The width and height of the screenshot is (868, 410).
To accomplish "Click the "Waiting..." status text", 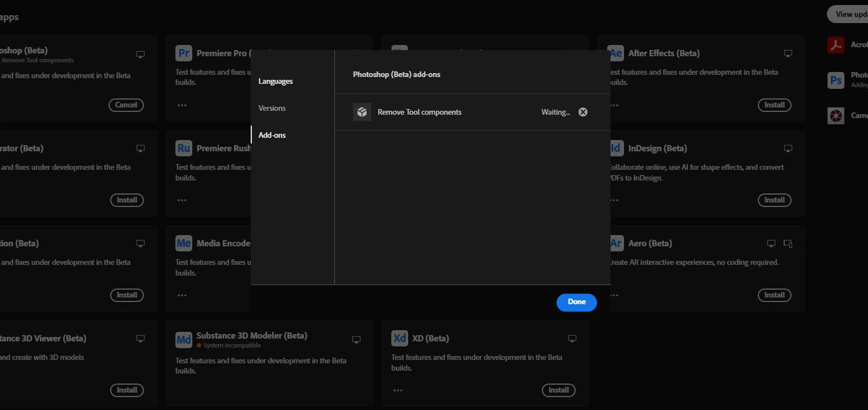I will click(555, 112).
